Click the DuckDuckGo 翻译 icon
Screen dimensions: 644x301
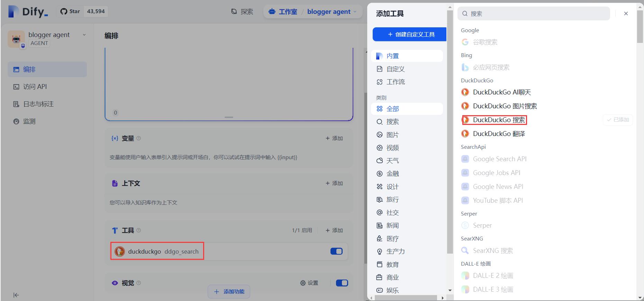click(x=465, y=134)
